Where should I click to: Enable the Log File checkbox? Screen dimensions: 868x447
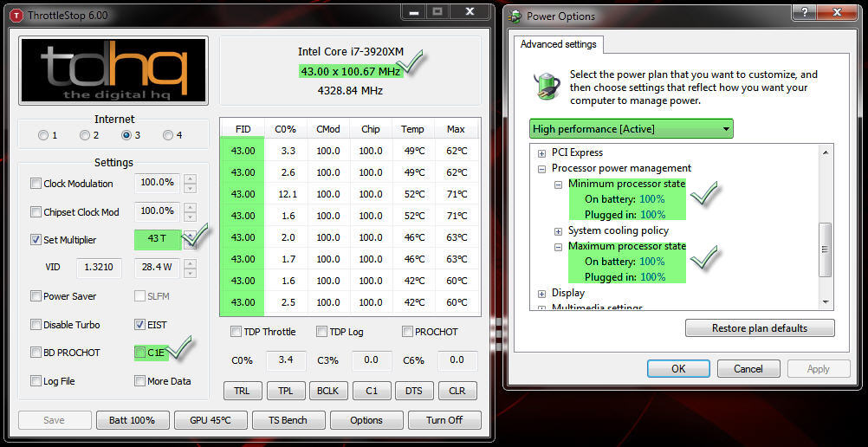36,381
